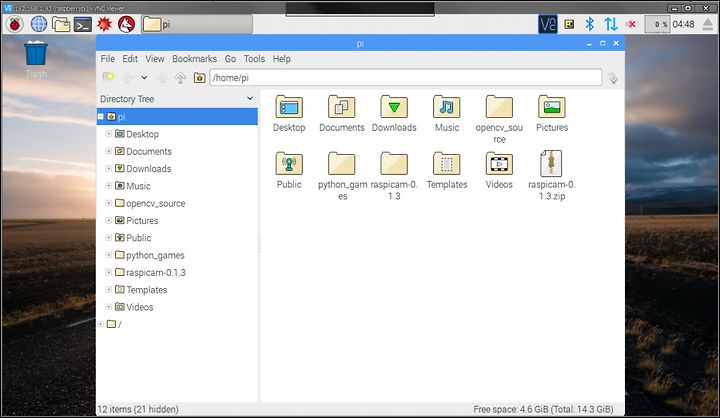The width and height of the screenshot is (720, 418).
Task: Go to parent folder up arrow
Action: click(x=180, y=78)
